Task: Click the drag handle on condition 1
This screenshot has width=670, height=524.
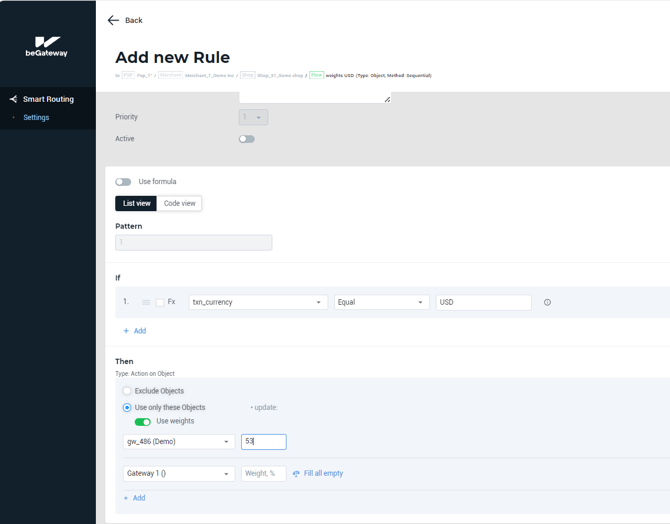Action: [146, 302]
